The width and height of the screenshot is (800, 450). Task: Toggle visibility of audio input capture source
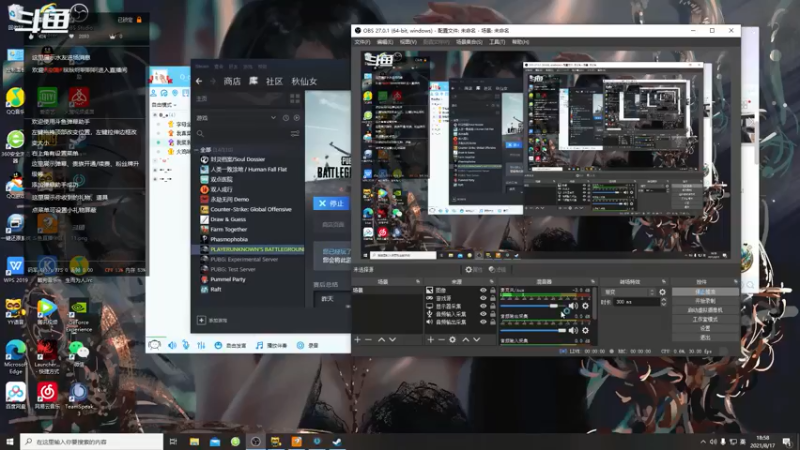pyautogui.click(x=483, y=314)
